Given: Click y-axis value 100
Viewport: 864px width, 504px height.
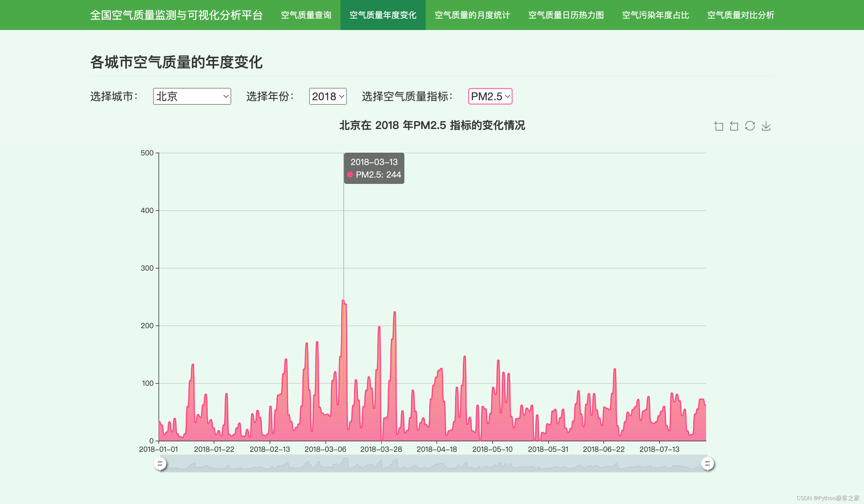Looking at the screenshot, I should 148,383.
